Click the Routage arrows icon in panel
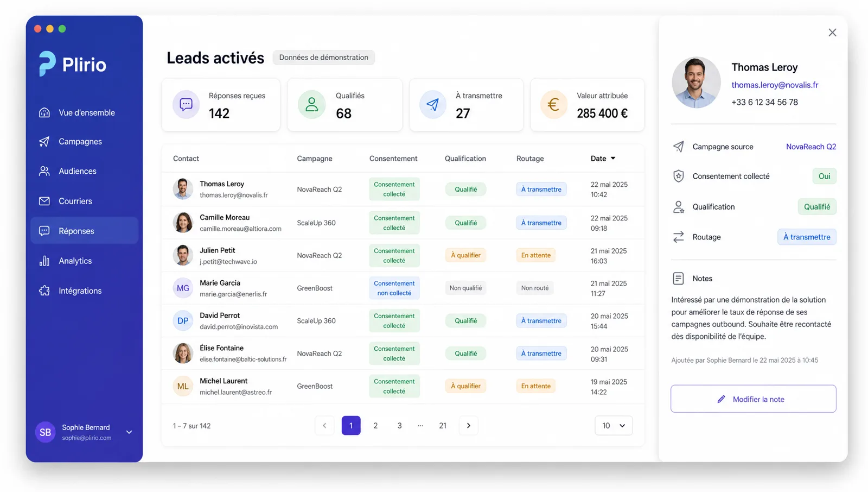 coord(678,237)
